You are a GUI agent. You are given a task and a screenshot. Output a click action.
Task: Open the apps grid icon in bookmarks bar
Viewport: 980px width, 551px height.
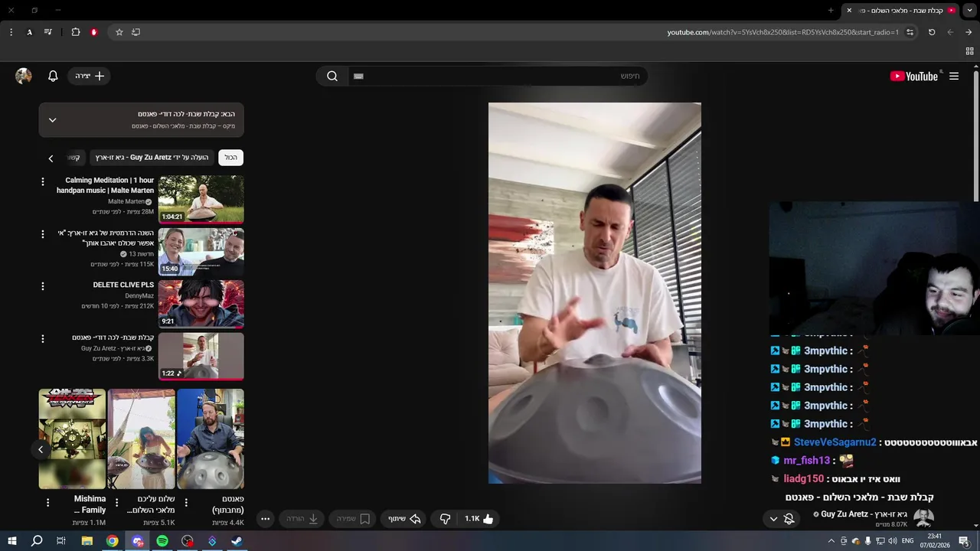coord(969,51)
